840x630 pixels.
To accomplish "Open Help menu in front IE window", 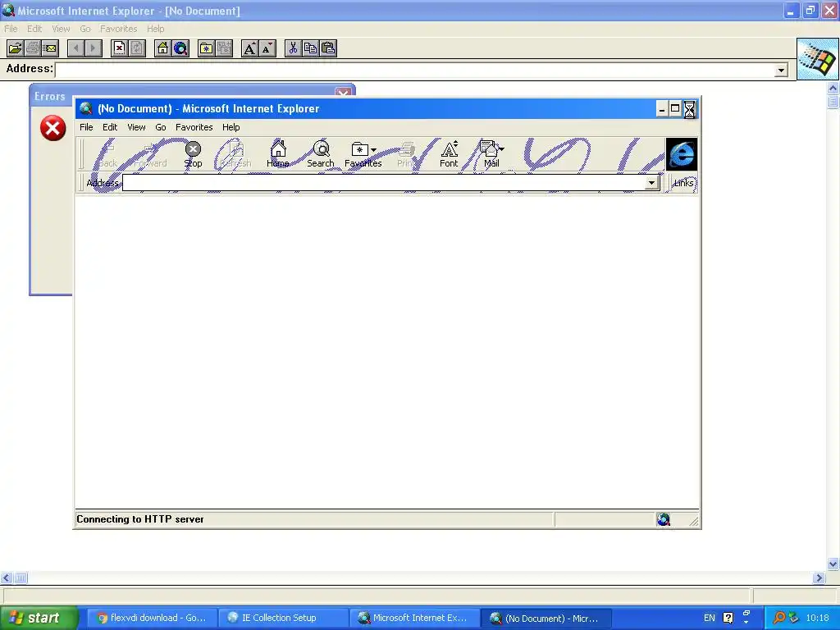I will [231, 127].
